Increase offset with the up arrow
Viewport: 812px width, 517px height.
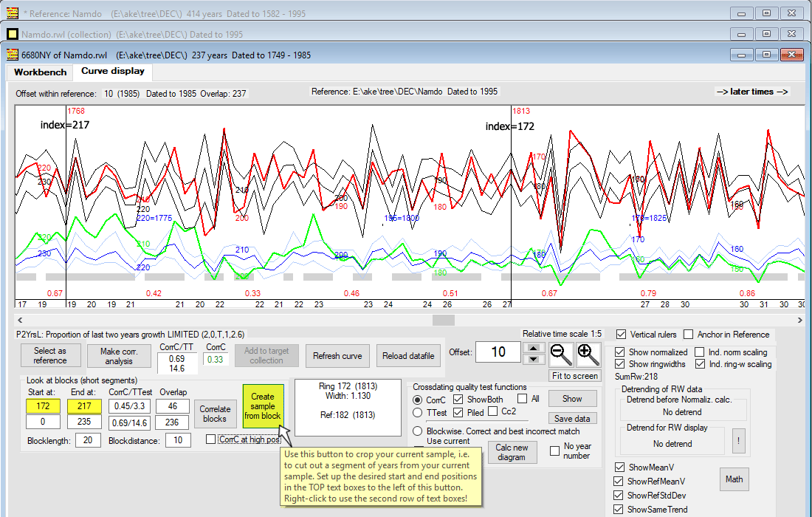[534, 347]
